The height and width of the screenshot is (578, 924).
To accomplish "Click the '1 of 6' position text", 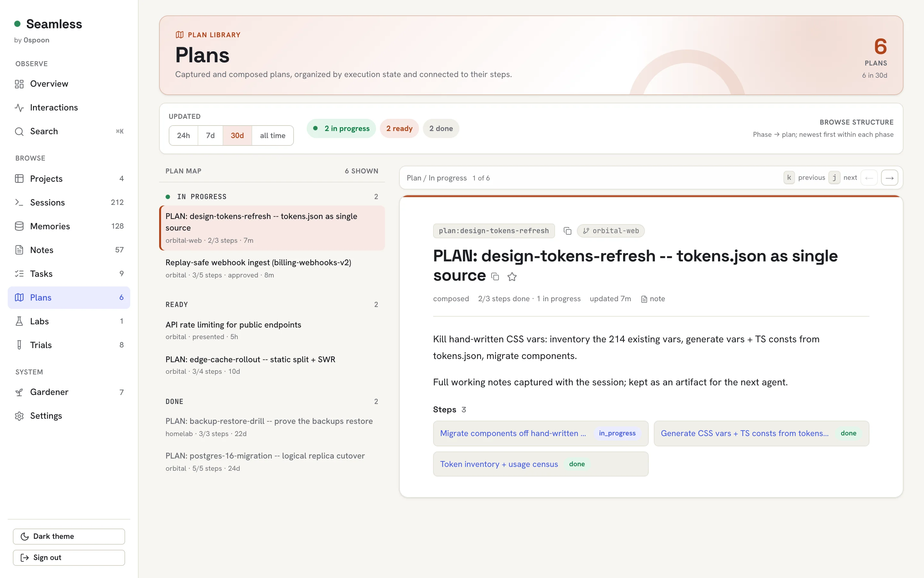I will pos(481,178).
